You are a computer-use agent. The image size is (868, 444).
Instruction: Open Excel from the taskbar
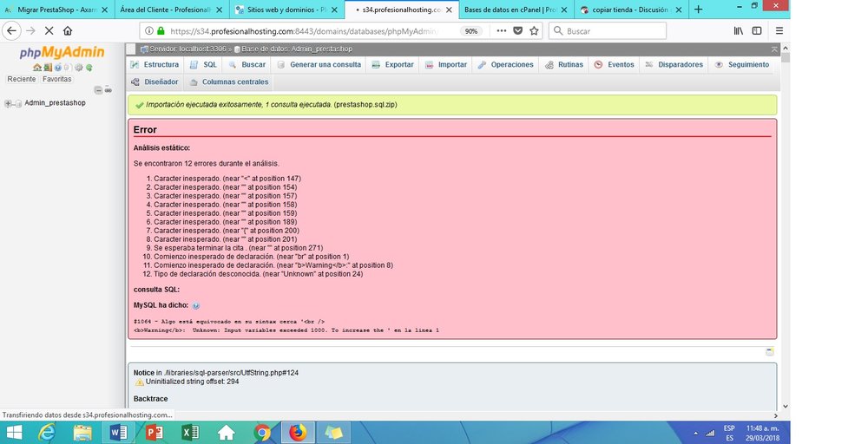[x=190, y=433]
